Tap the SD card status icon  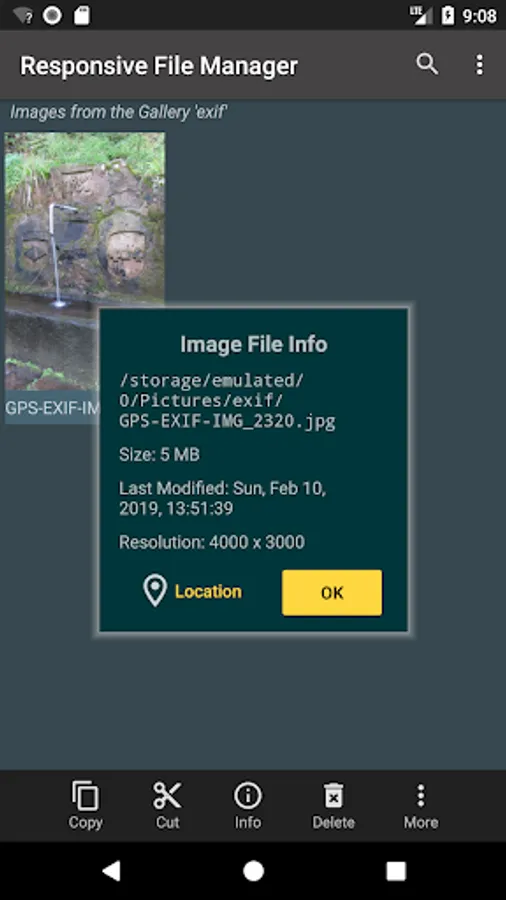tap(81, 15)
